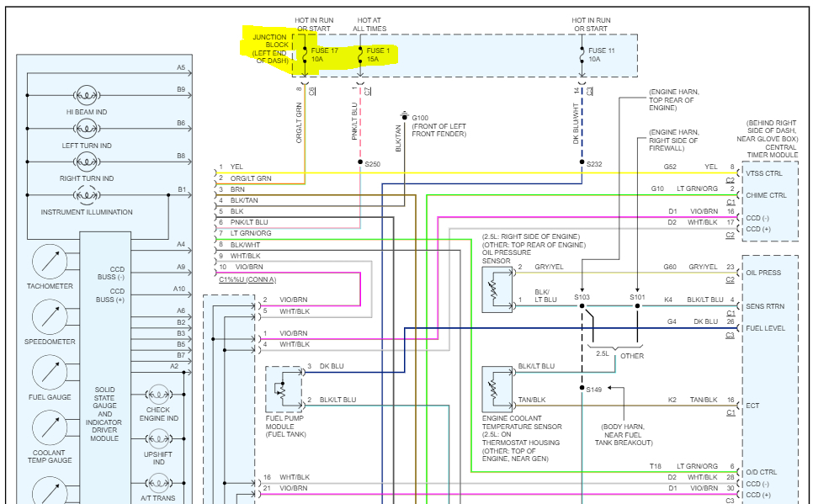Click the UPSHIFT IND lamp symbol
This screenshot has height=504, width=813.
[158, 439]
